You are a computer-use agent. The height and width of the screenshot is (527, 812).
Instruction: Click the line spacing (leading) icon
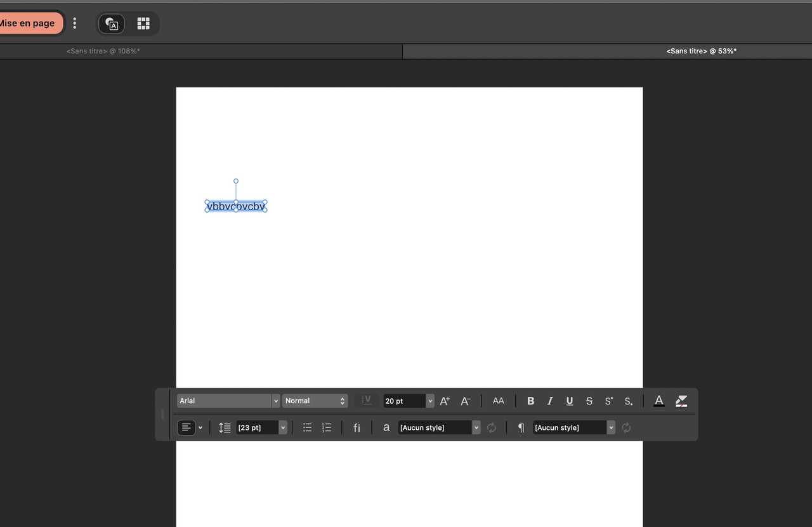(225, 428)
